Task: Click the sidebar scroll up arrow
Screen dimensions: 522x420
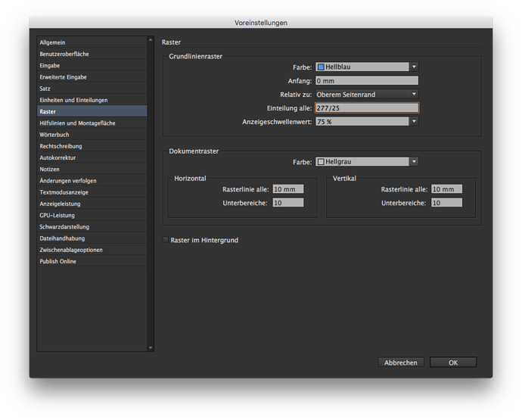Action: (x=151, y=39)
